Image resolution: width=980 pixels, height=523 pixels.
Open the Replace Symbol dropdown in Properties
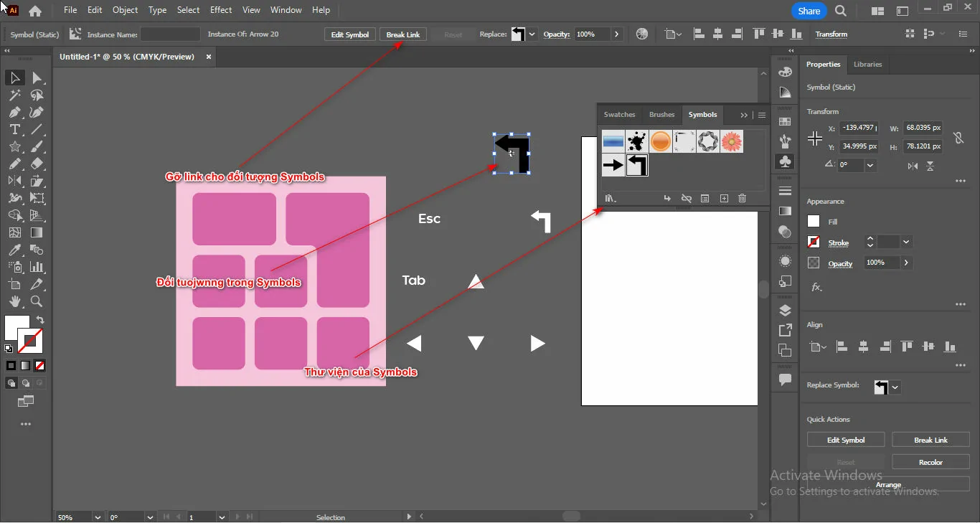(897, 387)
